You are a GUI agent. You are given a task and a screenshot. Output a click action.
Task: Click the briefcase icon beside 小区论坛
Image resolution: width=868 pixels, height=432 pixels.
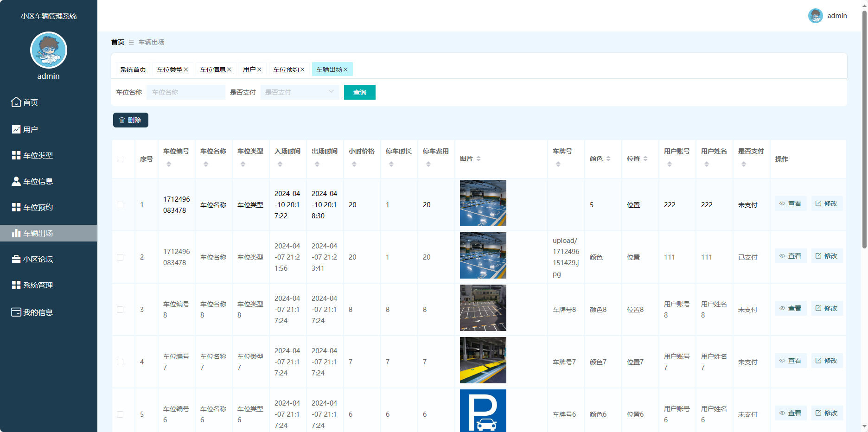[x=16, y=259]
